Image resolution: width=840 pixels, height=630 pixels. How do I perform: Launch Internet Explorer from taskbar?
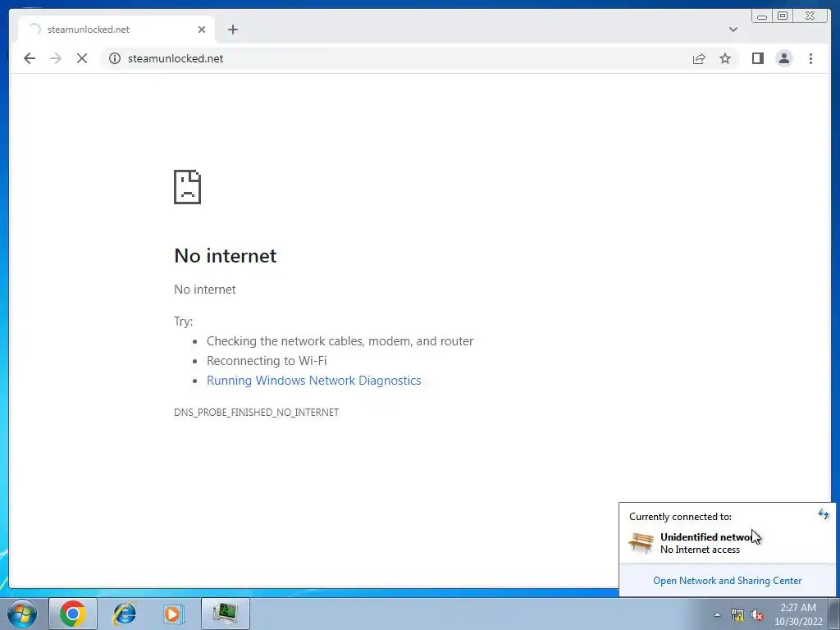[x=125, y=614]
